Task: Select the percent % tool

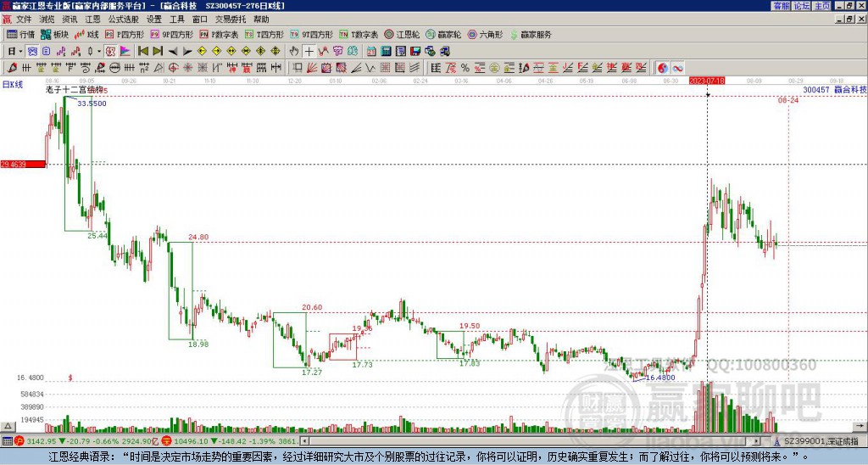Action: click(465, 68)
